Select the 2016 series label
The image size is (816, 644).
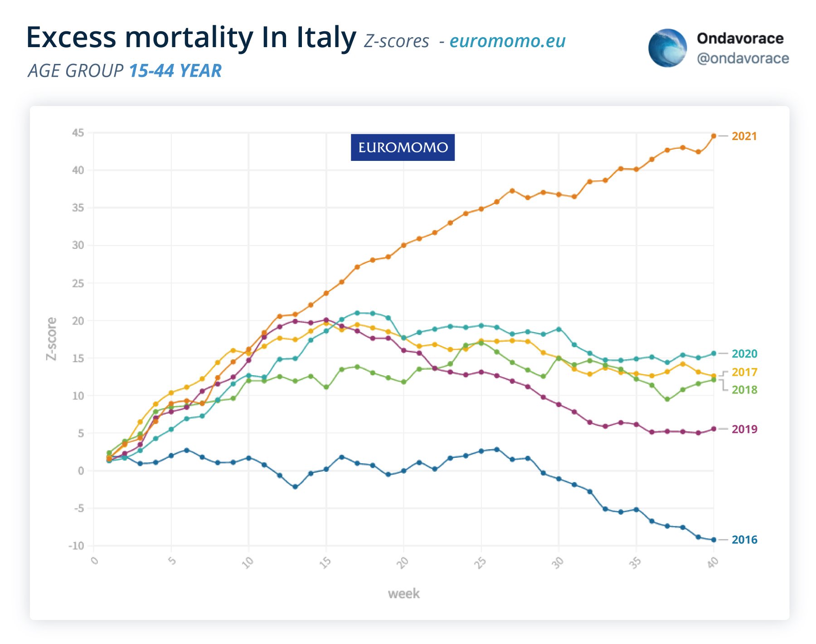[744, 539]
